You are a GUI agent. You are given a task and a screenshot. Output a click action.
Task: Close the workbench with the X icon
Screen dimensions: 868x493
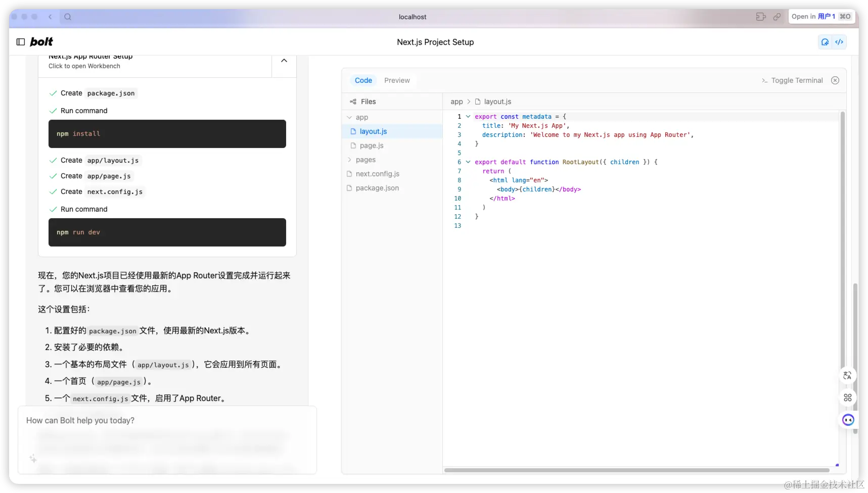pyautogui.click(x=835, y=80)
